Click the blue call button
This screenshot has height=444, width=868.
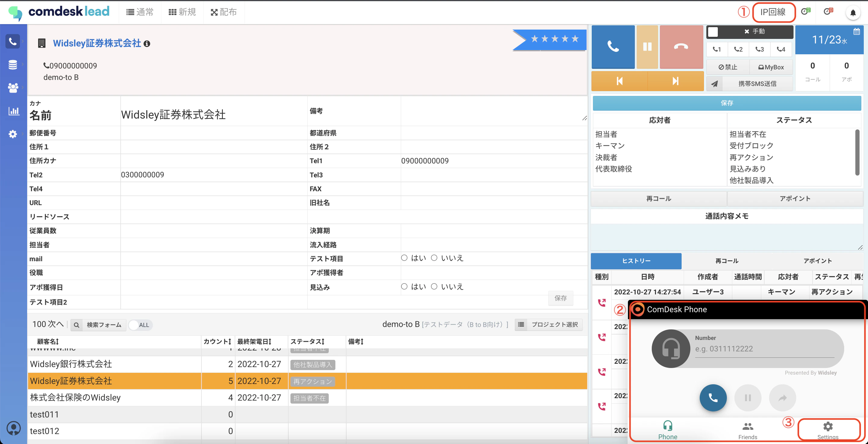click(x=613, y=46)
